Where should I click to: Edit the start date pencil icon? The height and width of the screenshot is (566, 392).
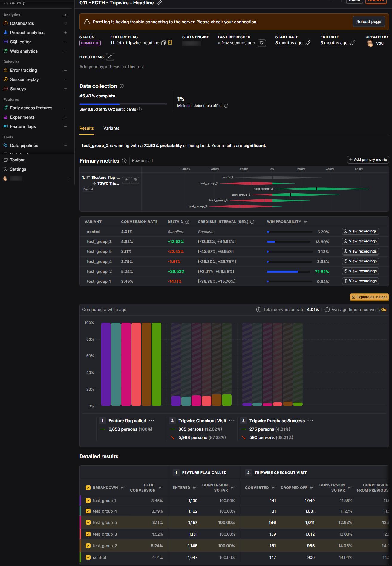(308, 43)
